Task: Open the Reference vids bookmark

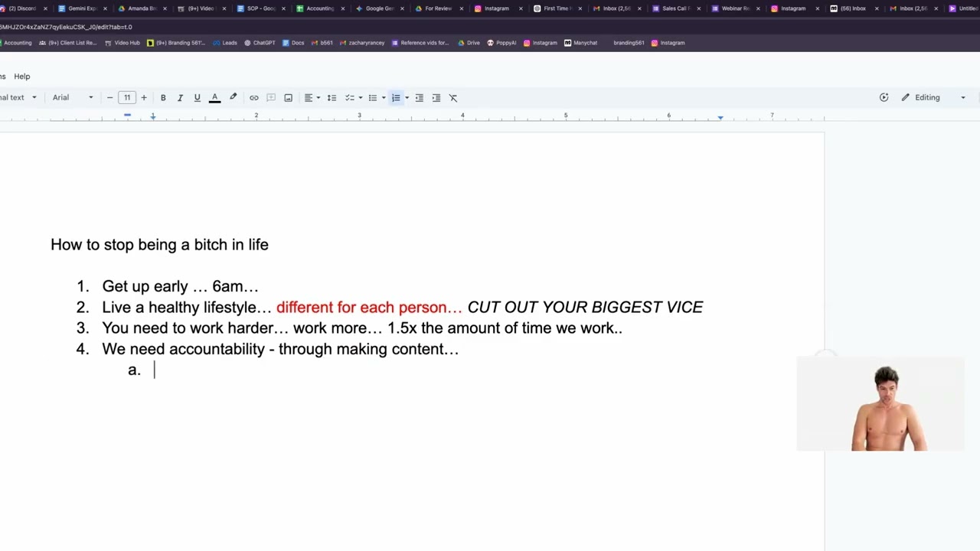Action: 420,43
